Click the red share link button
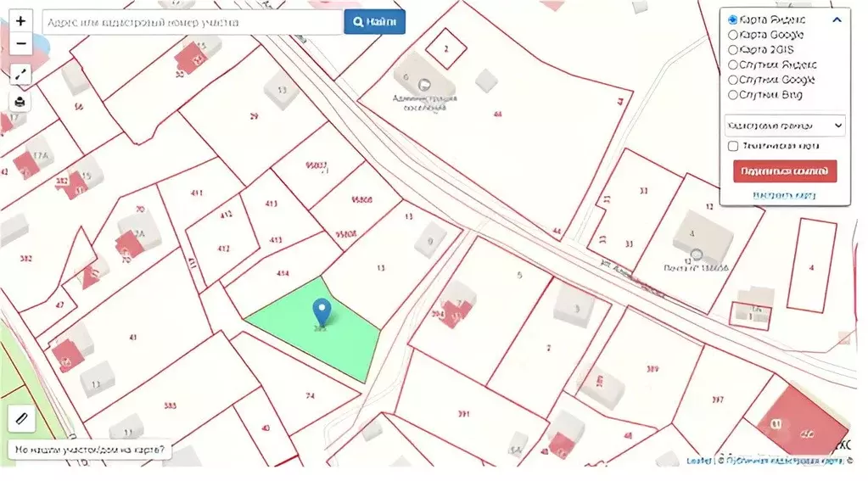 tap(785, 171)
